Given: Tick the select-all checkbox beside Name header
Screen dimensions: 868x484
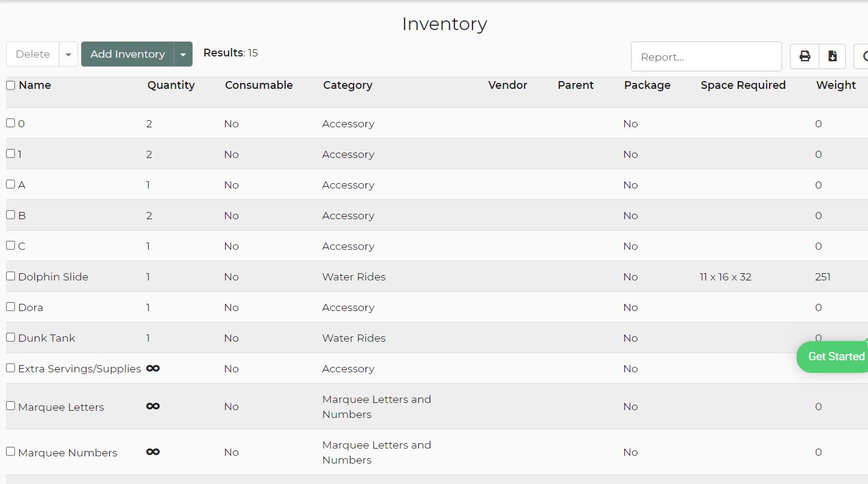Looking at the screenshot, I should 10,85.
